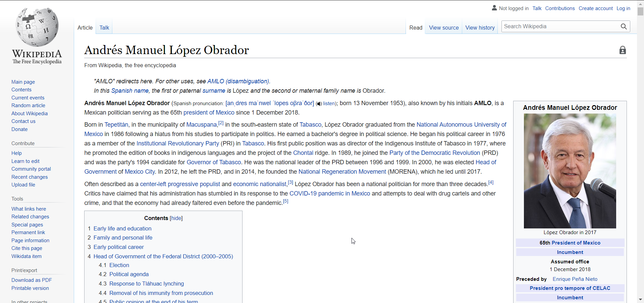The height and width of the screenshot is (303, 644).
Task: Click the president of Mexico link
Action: [x=209, y=113]
